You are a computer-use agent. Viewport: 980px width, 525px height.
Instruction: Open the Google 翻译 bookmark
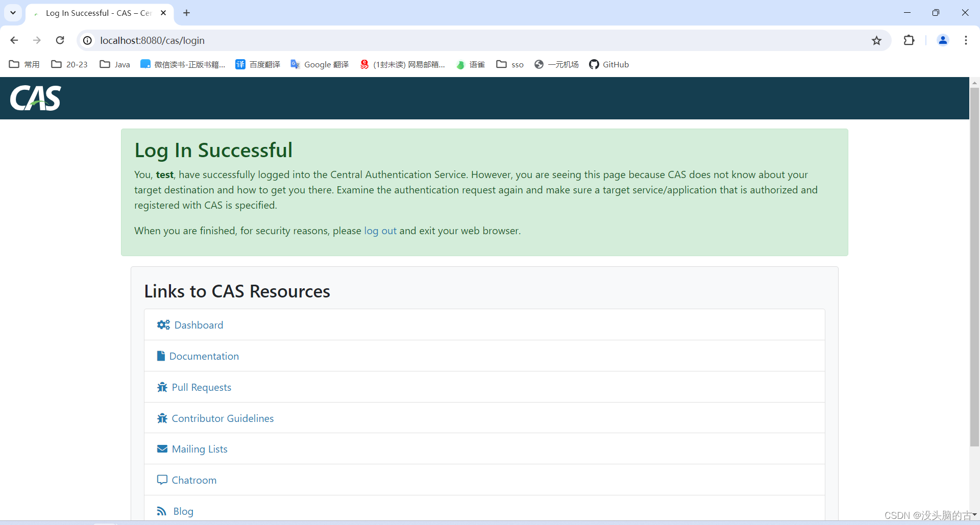point(320,64)
